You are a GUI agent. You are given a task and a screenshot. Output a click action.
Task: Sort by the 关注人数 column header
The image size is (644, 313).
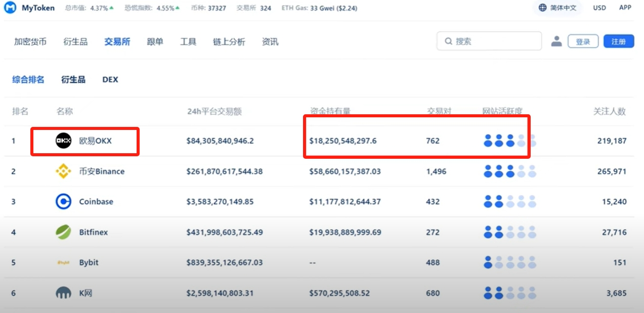(x=610, y=111)
